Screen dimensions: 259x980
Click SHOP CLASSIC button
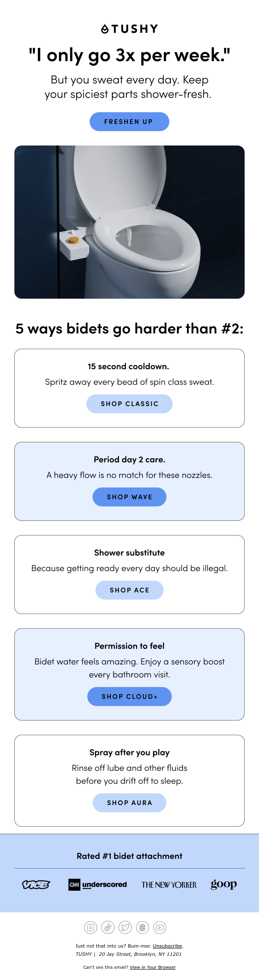(129, 404)
